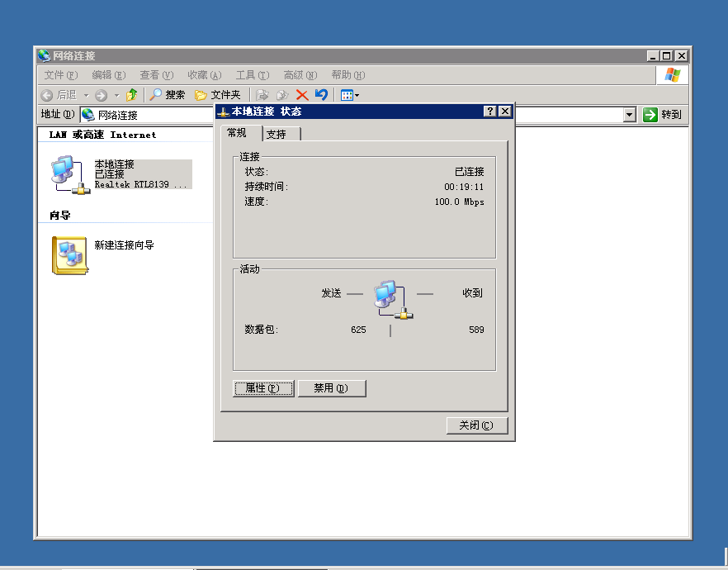Viewport: 728px width, 570px height.
Task: Click the network activity icon in dialog
Action: pos(393,300)
